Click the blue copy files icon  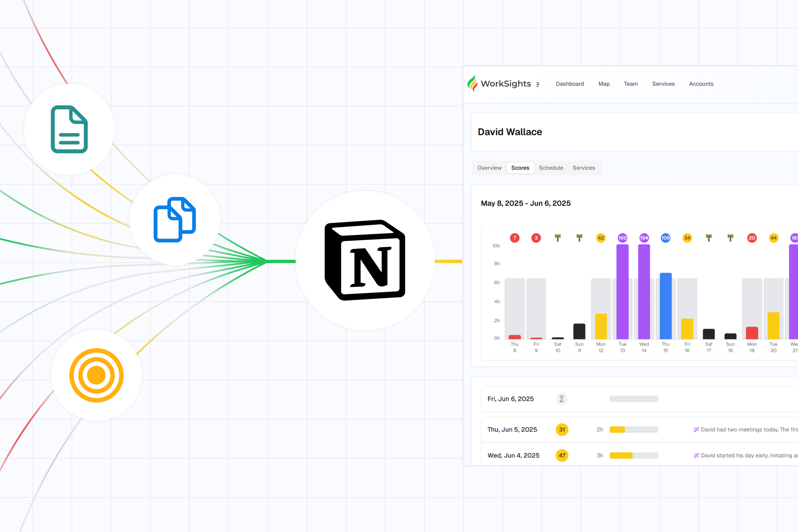(175, 219)
